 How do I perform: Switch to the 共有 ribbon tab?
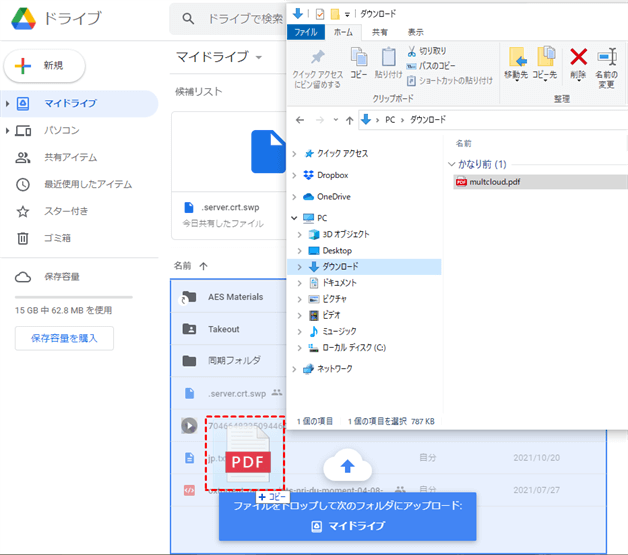[x=380, y=32]
